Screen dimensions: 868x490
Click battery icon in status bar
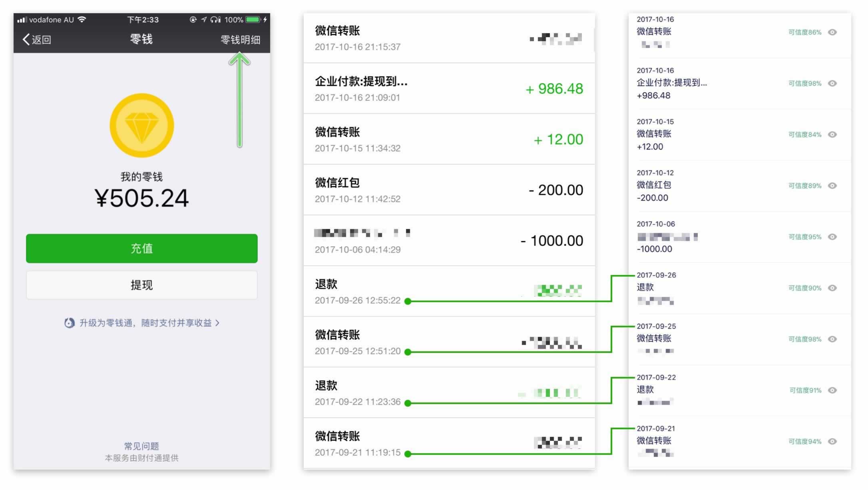click(x=253, y=19)
